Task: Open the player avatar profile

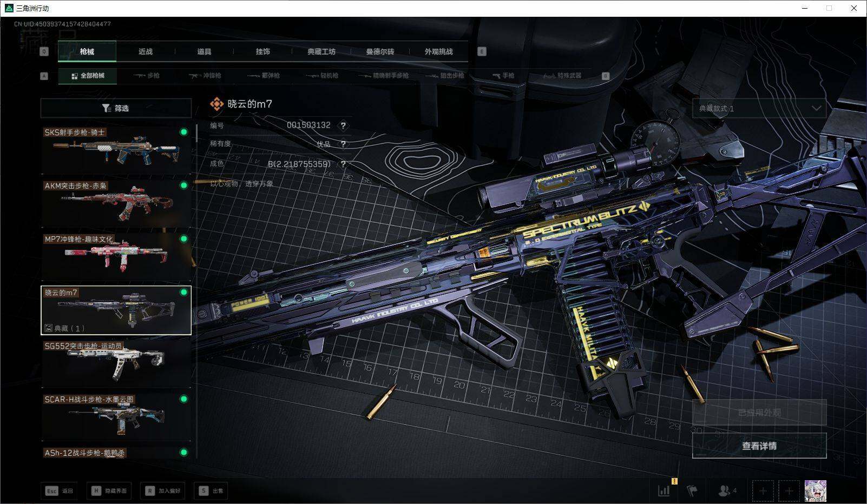Action: click(x=816, y=490)
